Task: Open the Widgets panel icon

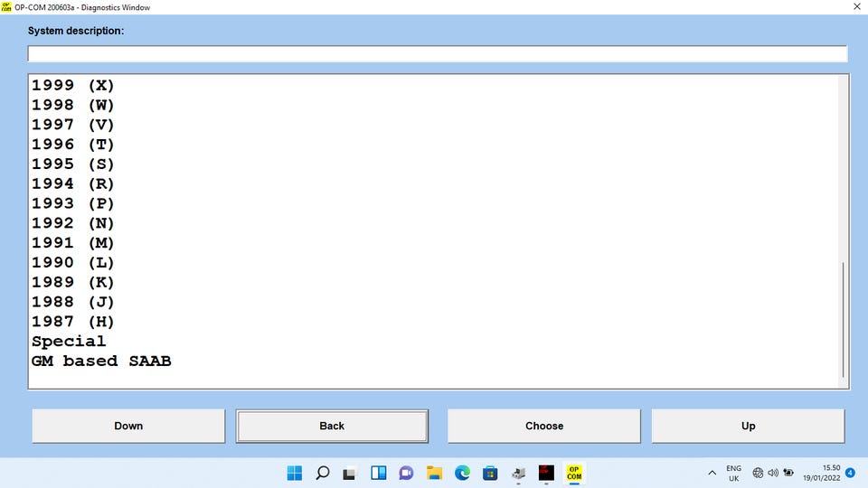Action: tap(379, 473)
